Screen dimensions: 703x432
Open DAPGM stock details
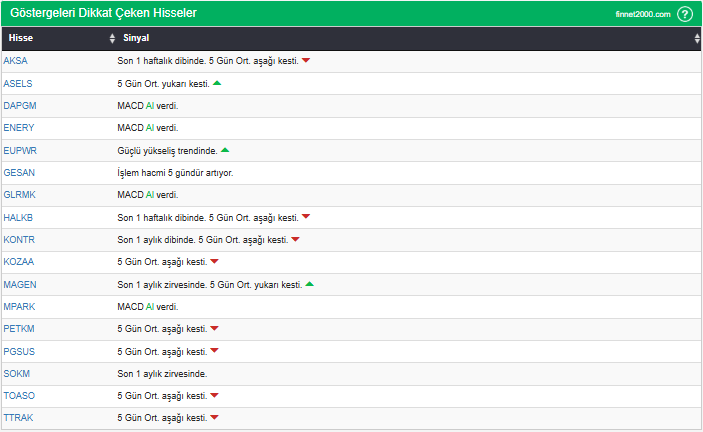pyautogui.click(x=19, y=105)
